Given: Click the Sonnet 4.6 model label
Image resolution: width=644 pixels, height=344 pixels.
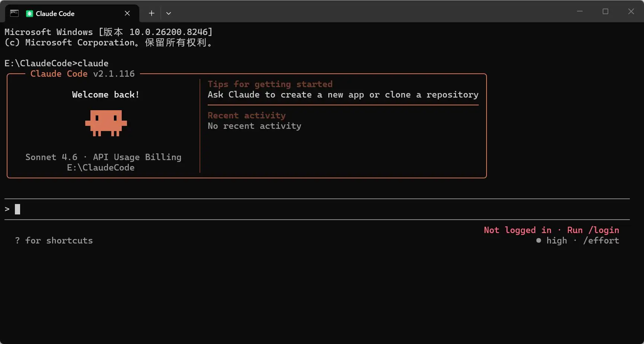Looking at the screenshot, I should pos(51,157).
